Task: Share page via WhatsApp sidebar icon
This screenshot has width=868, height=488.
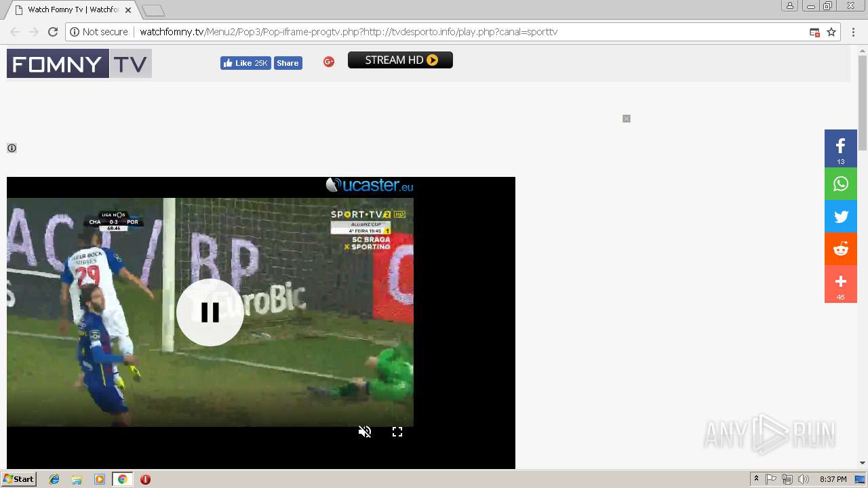Action: coord(841,184)
